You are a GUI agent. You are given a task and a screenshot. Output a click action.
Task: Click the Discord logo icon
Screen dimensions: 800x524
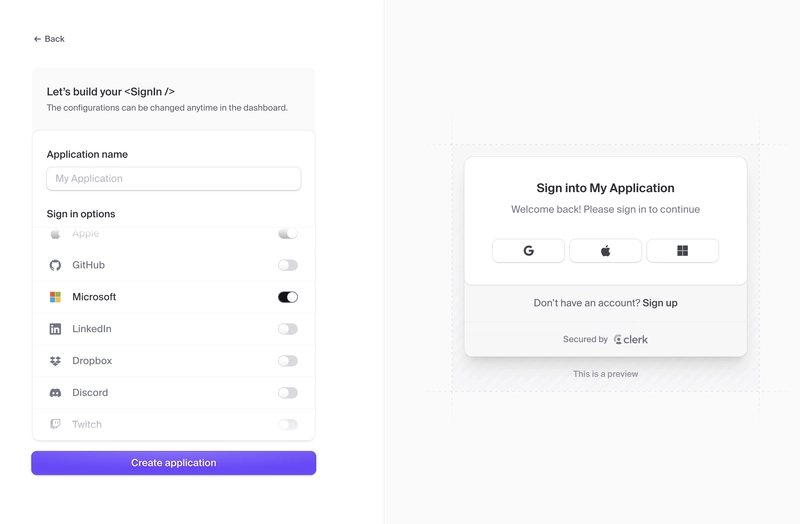[x=55, y=393]
